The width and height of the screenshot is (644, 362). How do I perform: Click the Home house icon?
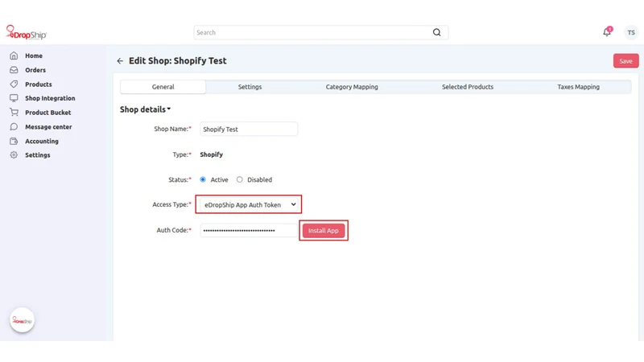point(14,56)
